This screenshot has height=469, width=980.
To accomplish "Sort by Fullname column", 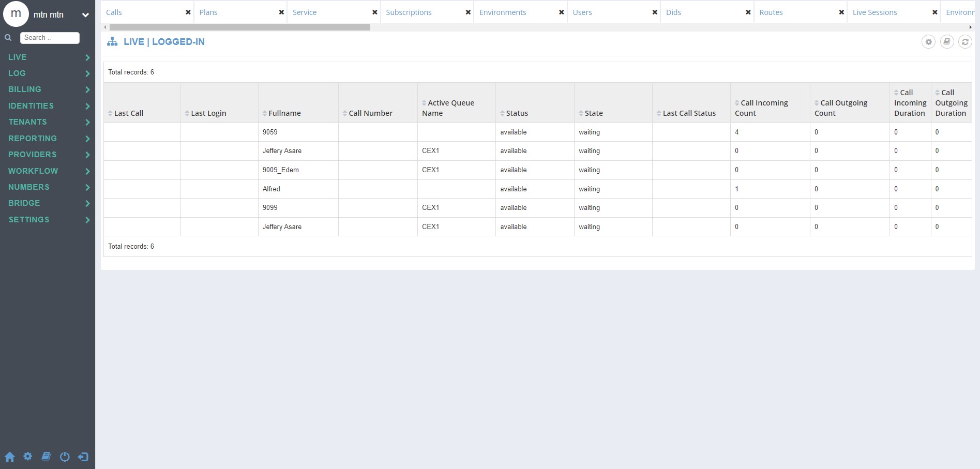I will (281, 113).
